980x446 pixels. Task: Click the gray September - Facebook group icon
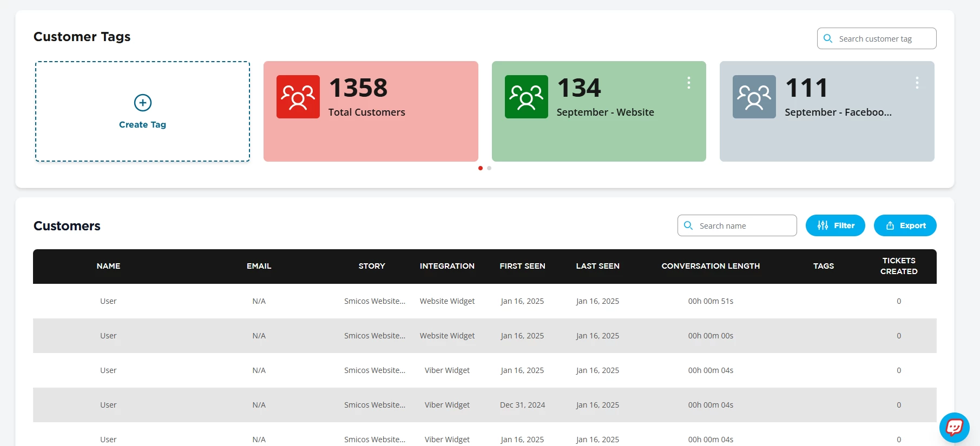click(x=754, y=97)
